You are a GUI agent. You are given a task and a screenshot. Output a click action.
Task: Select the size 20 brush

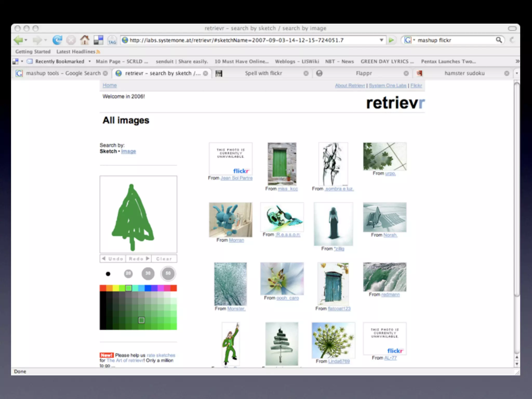pos(128,274)
